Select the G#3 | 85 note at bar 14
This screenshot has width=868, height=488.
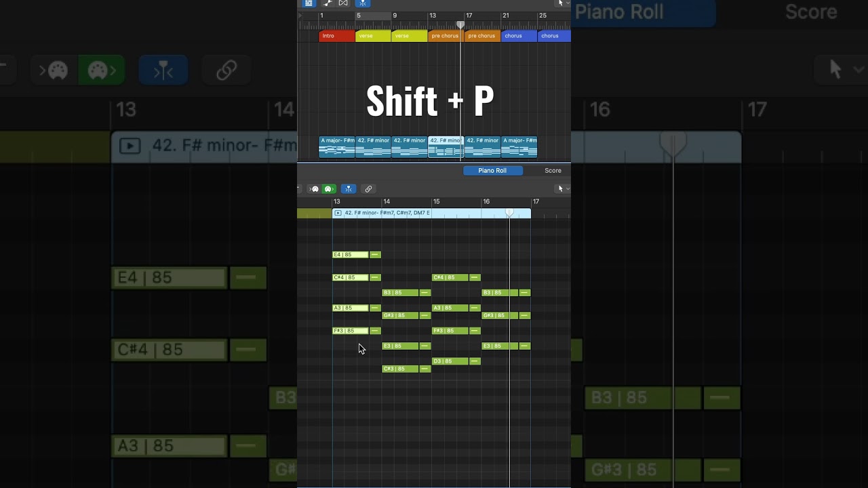400,315
